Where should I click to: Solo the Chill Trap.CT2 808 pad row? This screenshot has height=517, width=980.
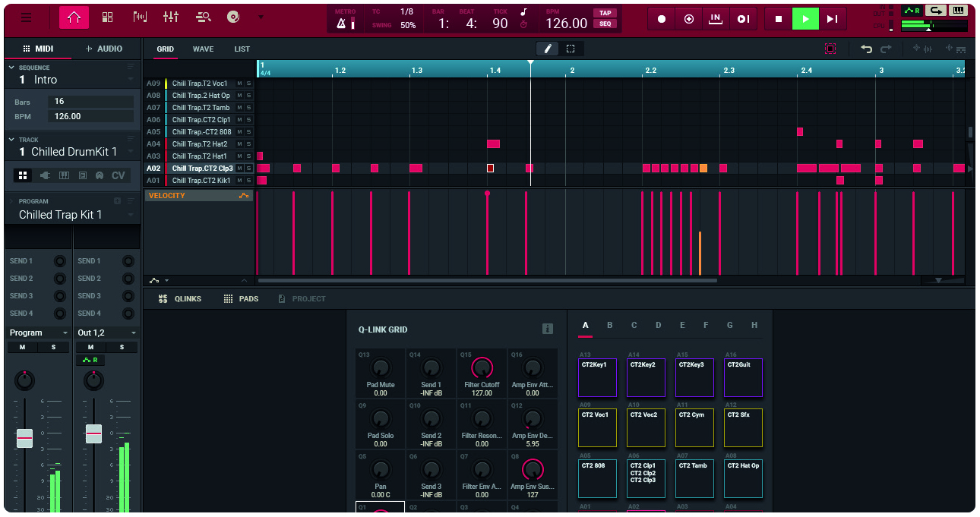248,132
